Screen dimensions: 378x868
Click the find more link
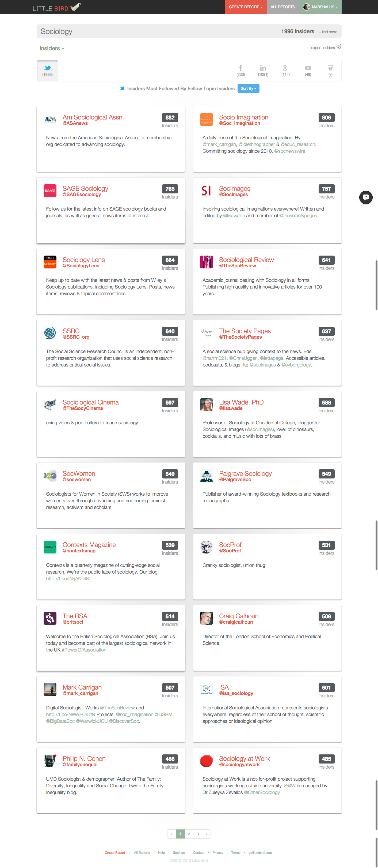[328, 32]
